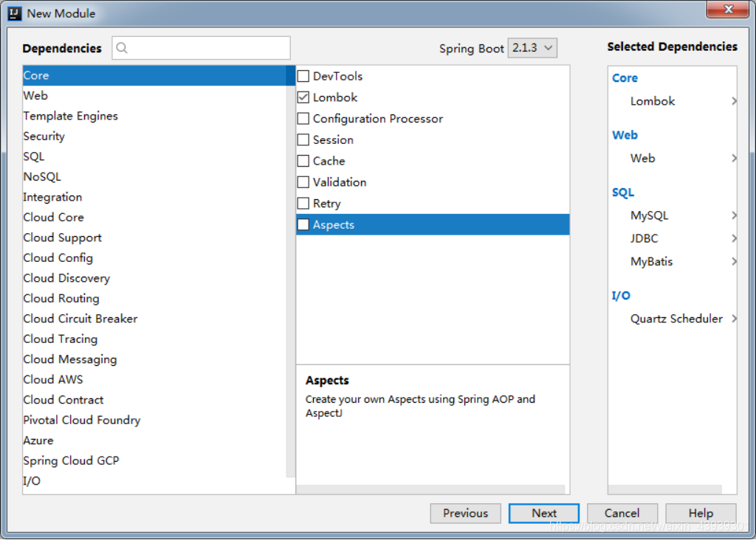
Task: Click the Core heading in Selected Dependencies
Action: point(625,77)
